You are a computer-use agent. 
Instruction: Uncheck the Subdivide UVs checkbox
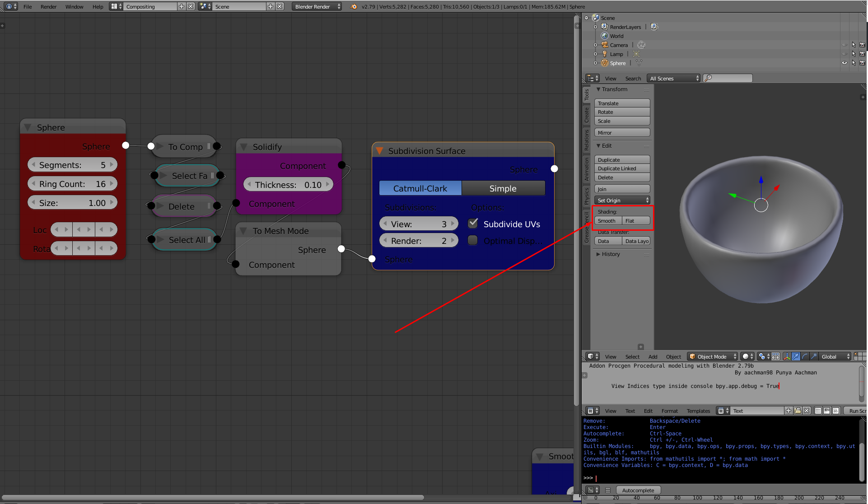pos(472,223)
